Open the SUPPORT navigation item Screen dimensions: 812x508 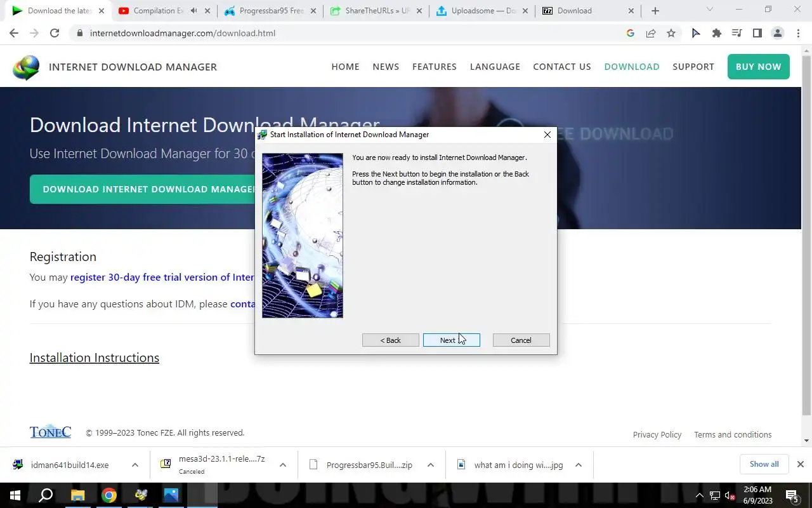point(693,67)
